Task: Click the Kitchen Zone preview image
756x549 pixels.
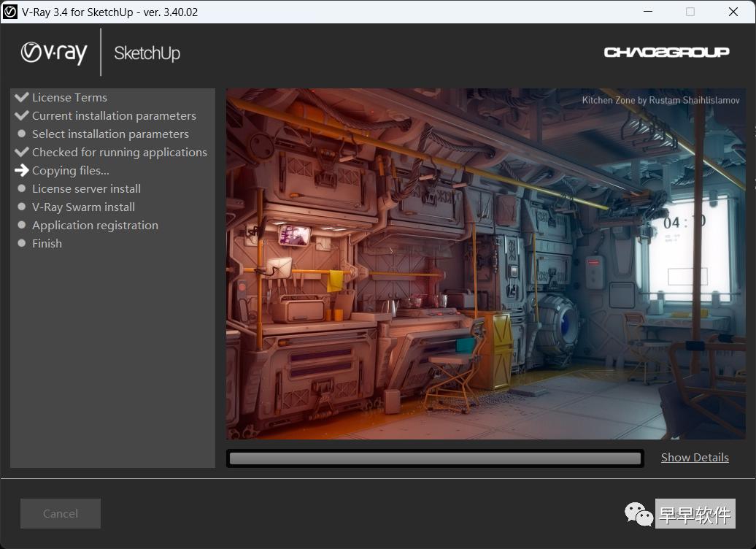Action: click(x=485, y=264)
